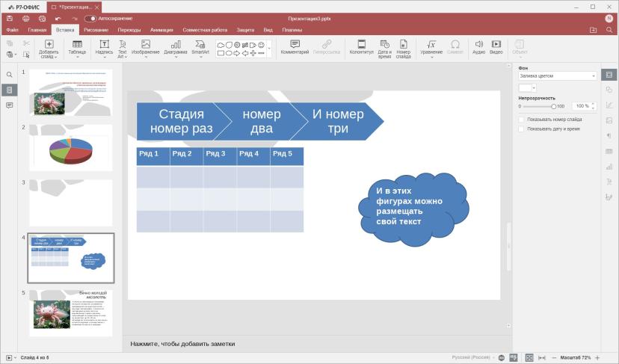Screen dimensions: 619x364
Task: Click the Добавить слайд button
Action: click(x=49, y=49)
